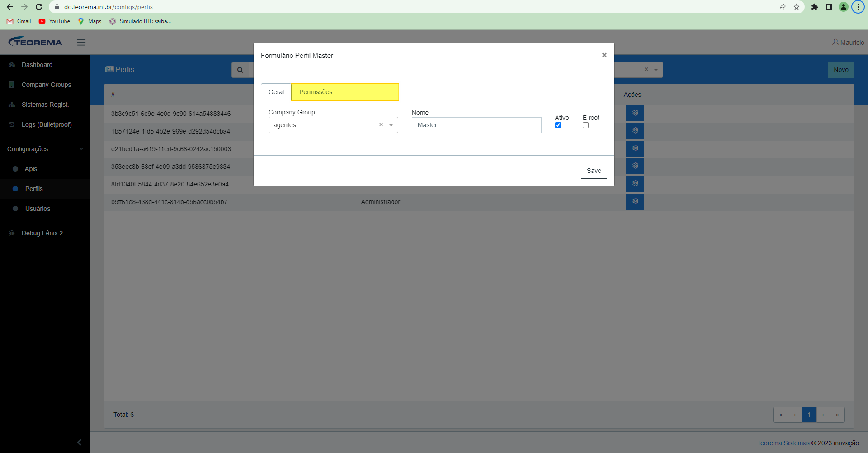Viewport: 868px width, 453px height.
Task: Open Logs (Bulletproof) in sidebar
Action: tap(47, 124)
